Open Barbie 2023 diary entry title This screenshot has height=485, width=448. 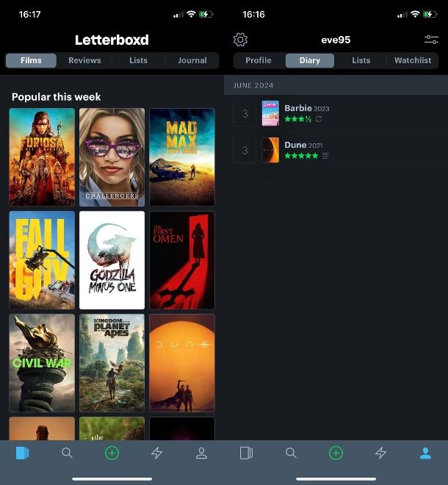(307, 108)
